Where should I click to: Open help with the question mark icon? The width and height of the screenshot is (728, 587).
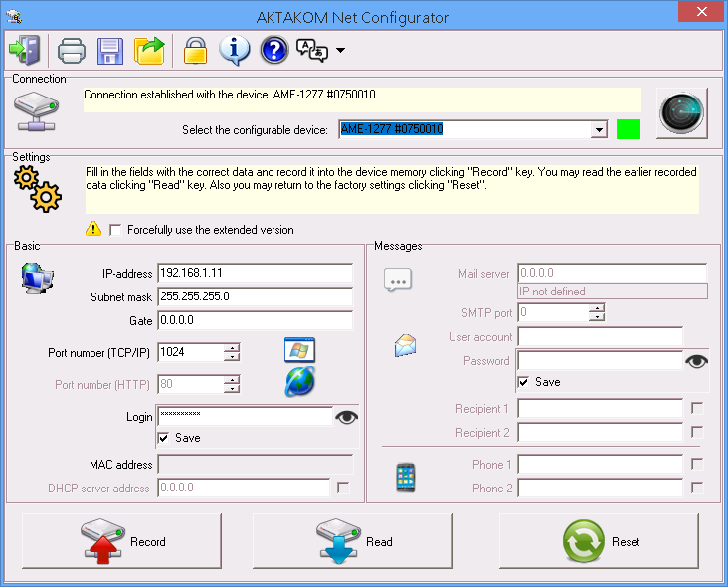(274, 50)
